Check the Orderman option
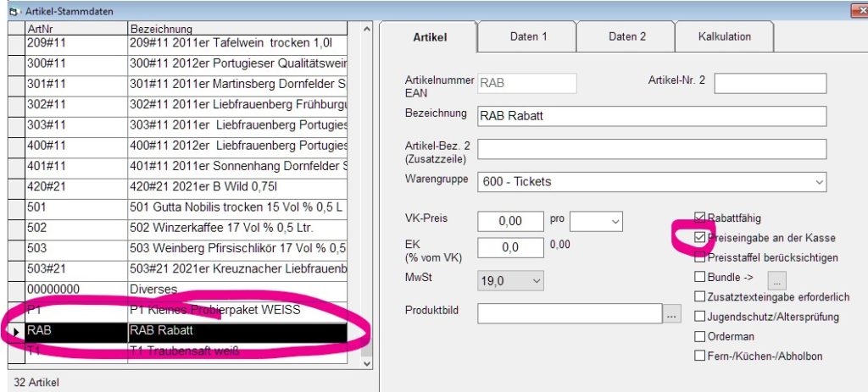Viewport: 868px width, 392px height. [699, 336]
